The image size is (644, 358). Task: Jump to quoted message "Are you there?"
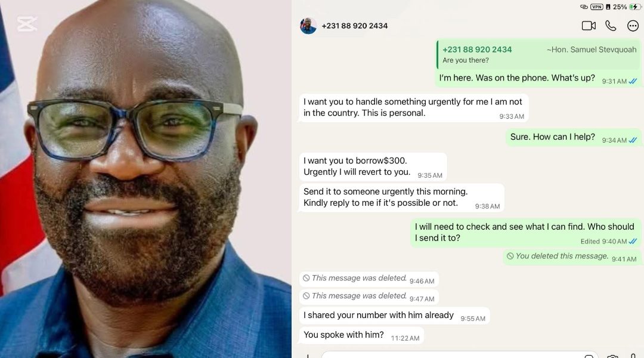click(538, 55)
